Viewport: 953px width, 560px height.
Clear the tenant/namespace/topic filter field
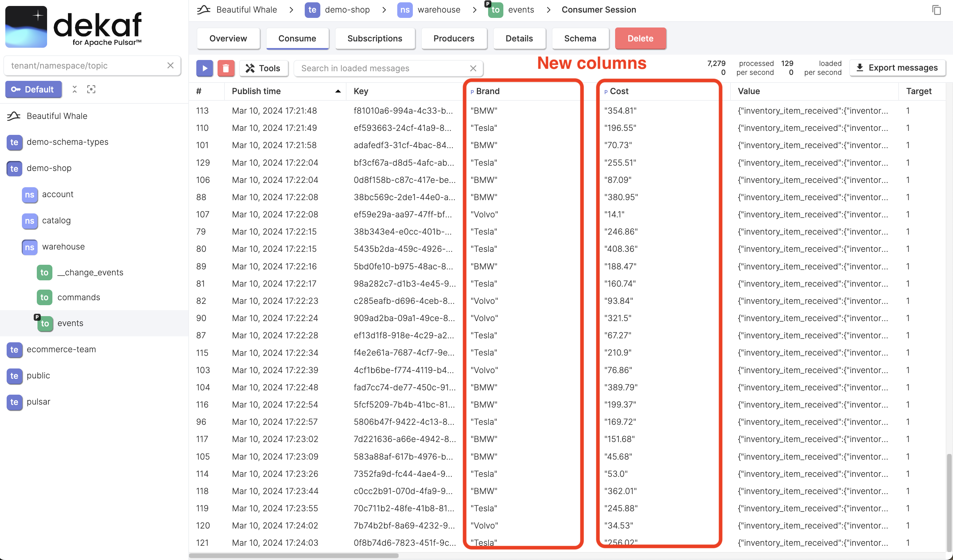click(170, 65)
